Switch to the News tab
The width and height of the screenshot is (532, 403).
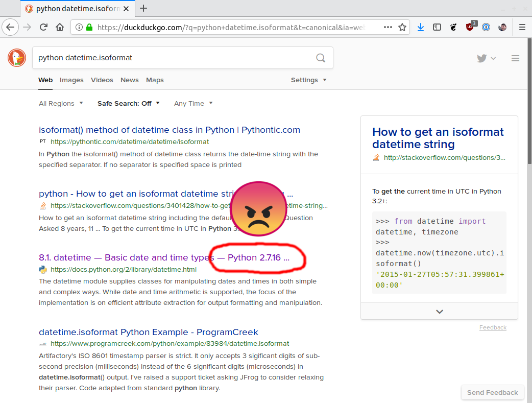click(x=130, y=80)
